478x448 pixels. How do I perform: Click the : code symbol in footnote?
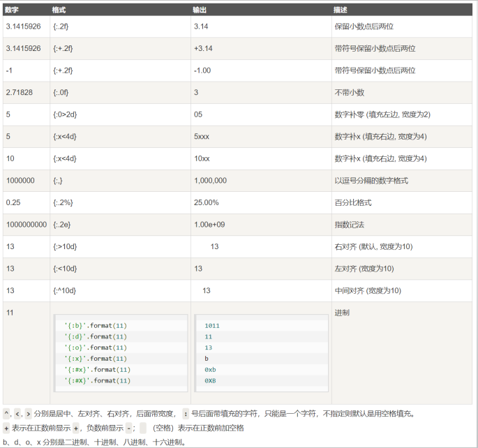click(186, 414)
